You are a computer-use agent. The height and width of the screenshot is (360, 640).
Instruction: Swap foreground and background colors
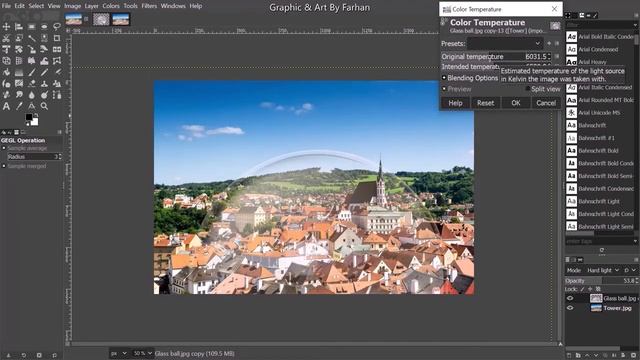click(36, 116)
